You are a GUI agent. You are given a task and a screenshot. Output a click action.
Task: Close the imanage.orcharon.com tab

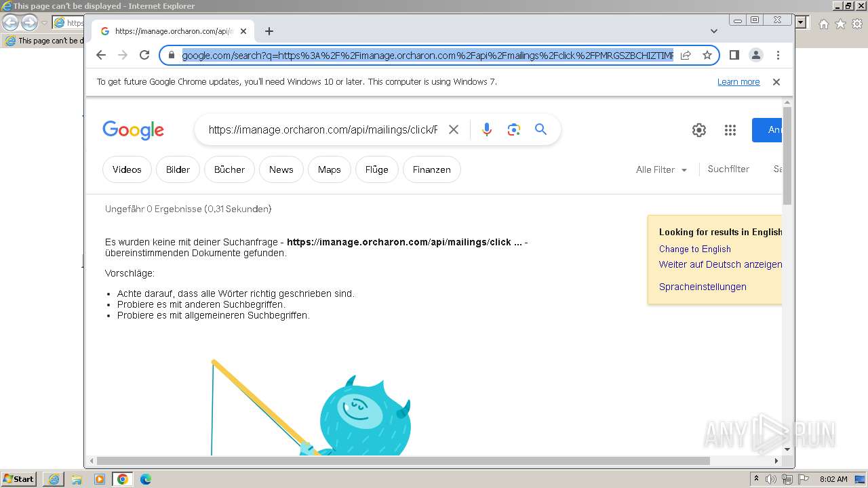[x=243, y=31]
